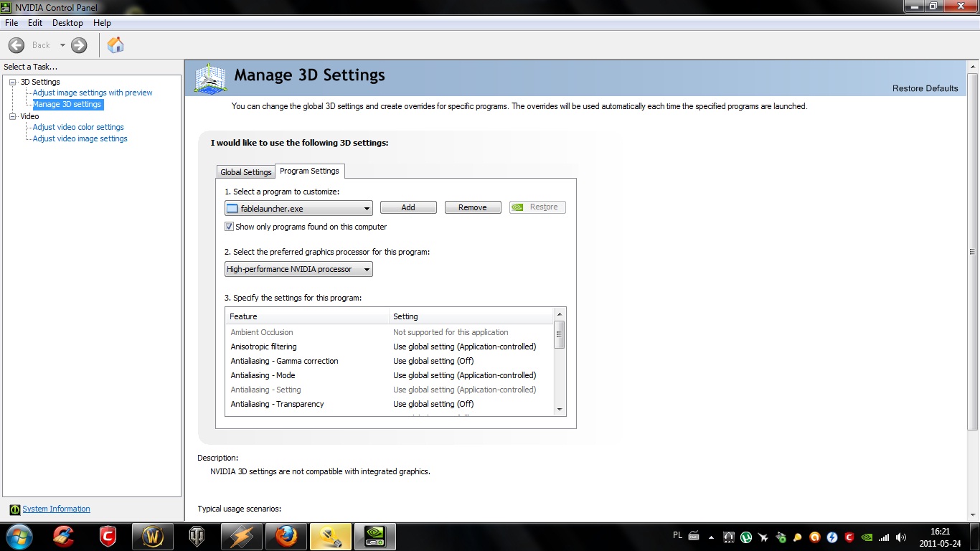Click Restore Defaults in the header
Screen dimensions: 980x551
[x=925, y=88]
